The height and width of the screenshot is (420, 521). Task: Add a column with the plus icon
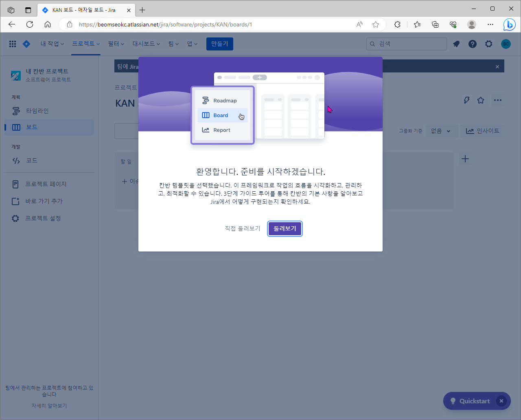click(x=465, y=159)
